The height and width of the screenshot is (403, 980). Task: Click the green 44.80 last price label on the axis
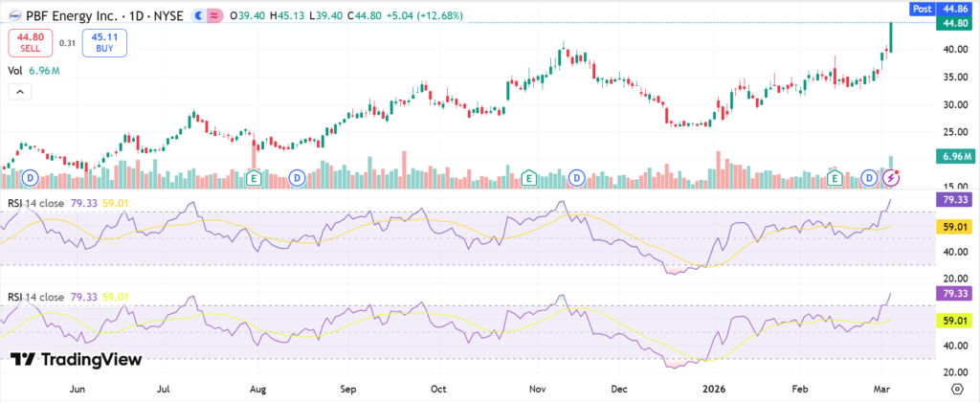tap(954, 23)
